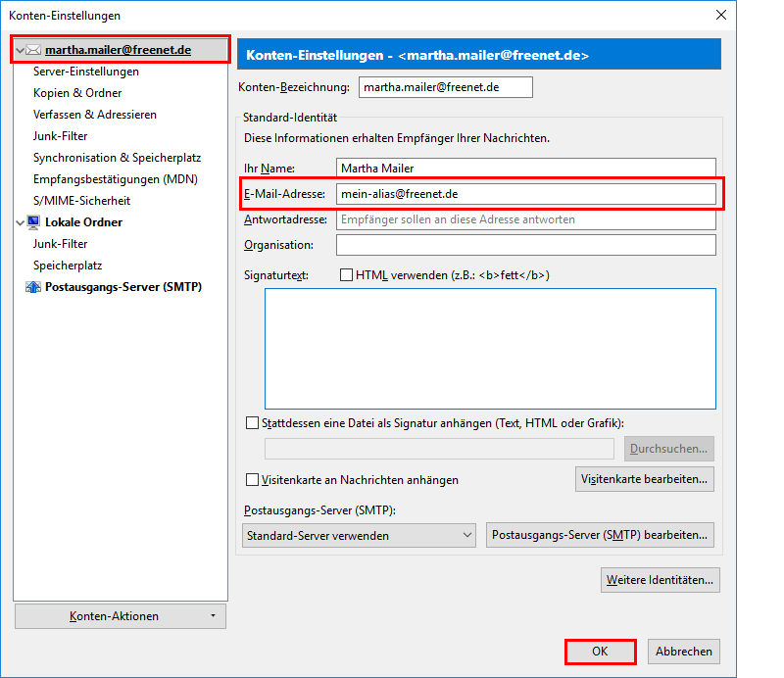
Task: Click the Postausgangs-Server (SMTP) globe icon
Action: coord(31,286)
